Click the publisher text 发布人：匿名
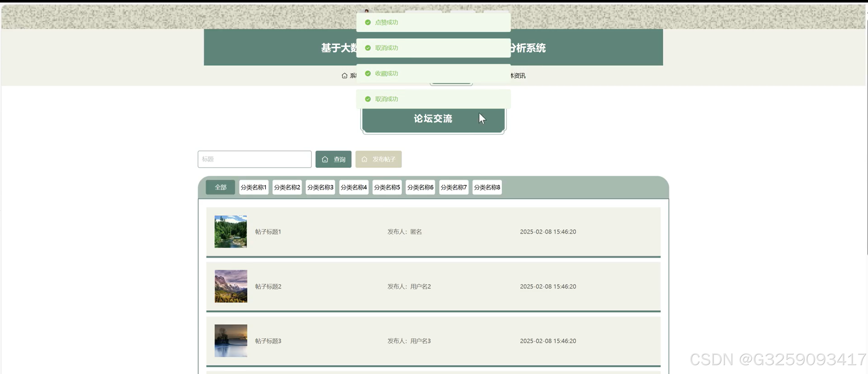This screenshot has height=374, width=868. click(x=404, y=232)
